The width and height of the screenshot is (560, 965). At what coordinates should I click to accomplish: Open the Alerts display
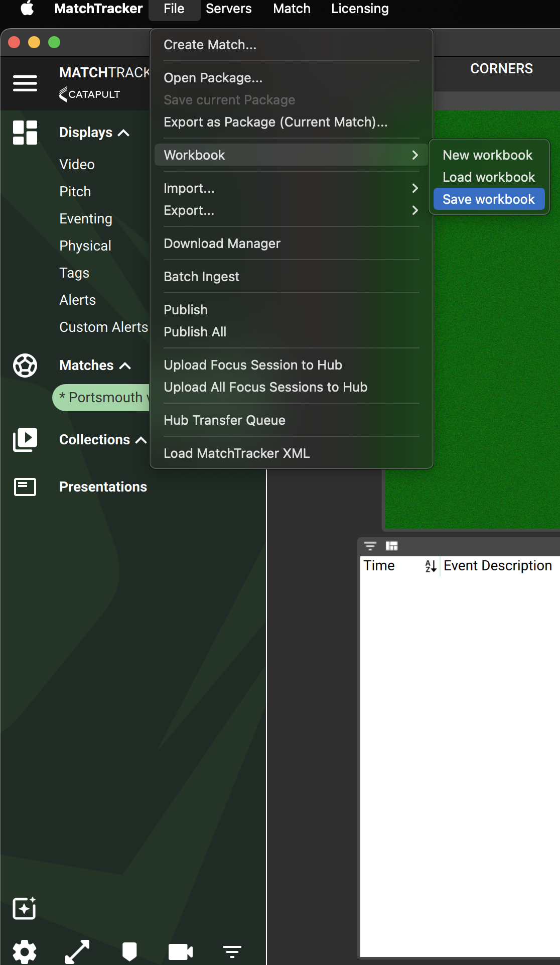77,300
